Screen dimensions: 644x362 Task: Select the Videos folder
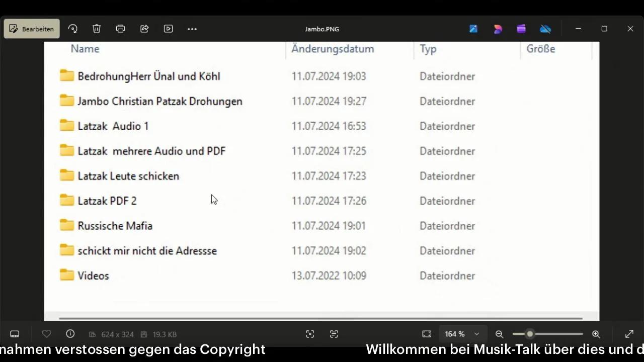93,276
